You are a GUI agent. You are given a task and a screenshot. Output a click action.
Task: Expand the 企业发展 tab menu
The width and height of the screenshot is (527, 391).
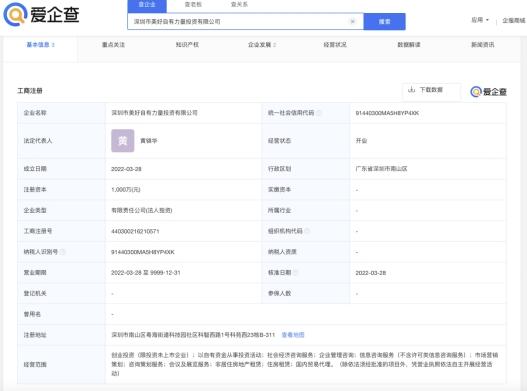(x=262, y=45)
